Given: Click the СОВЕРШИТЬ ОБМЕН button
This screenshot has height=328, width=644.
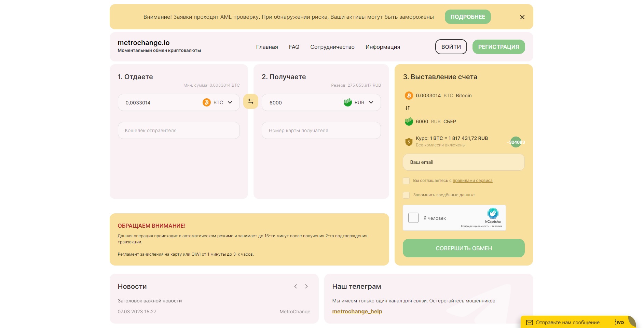Looking at the screenshot, I should pyautogui.click(x=464, y=248).
